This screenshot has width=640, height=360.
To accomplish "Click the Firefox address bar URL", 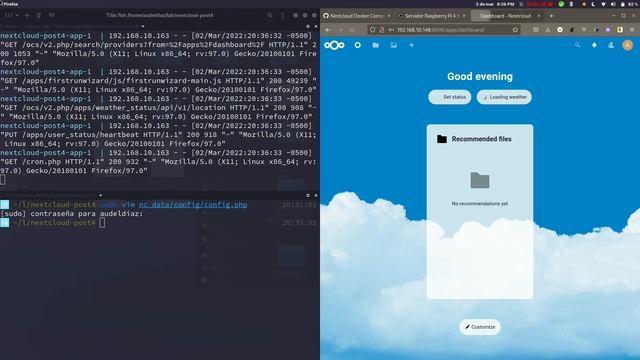I will [441, 30].
